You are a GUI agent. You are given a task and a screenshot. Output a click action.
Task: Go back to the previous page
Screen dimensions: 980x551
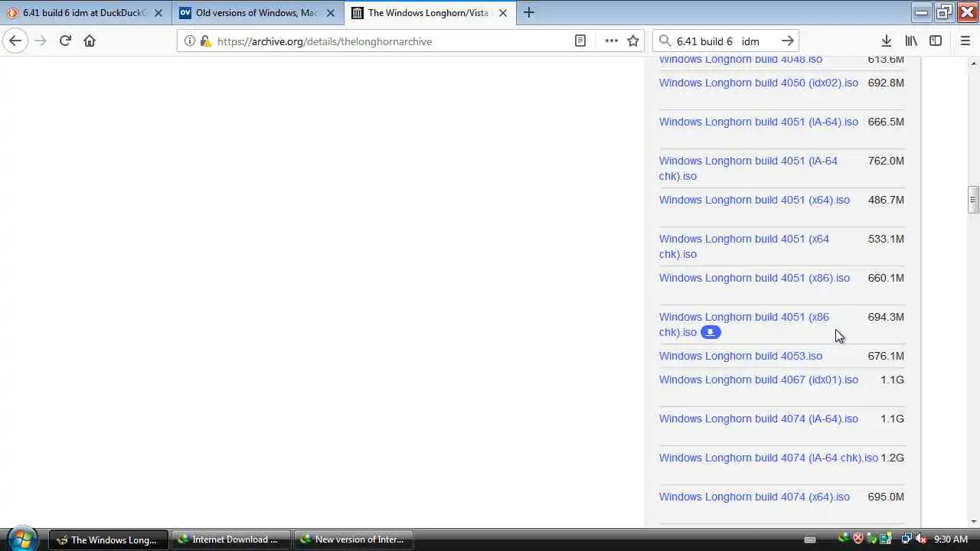(15, 41)
